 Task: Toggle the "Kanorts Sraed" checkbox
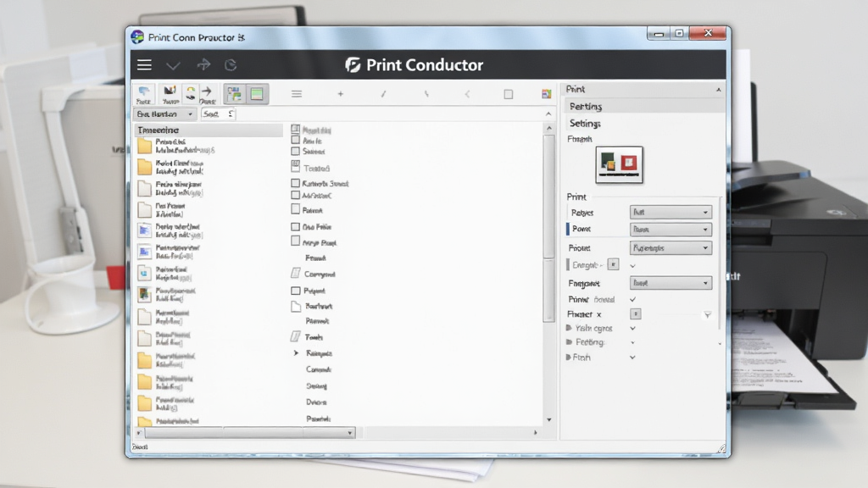(x=296, y=183)
